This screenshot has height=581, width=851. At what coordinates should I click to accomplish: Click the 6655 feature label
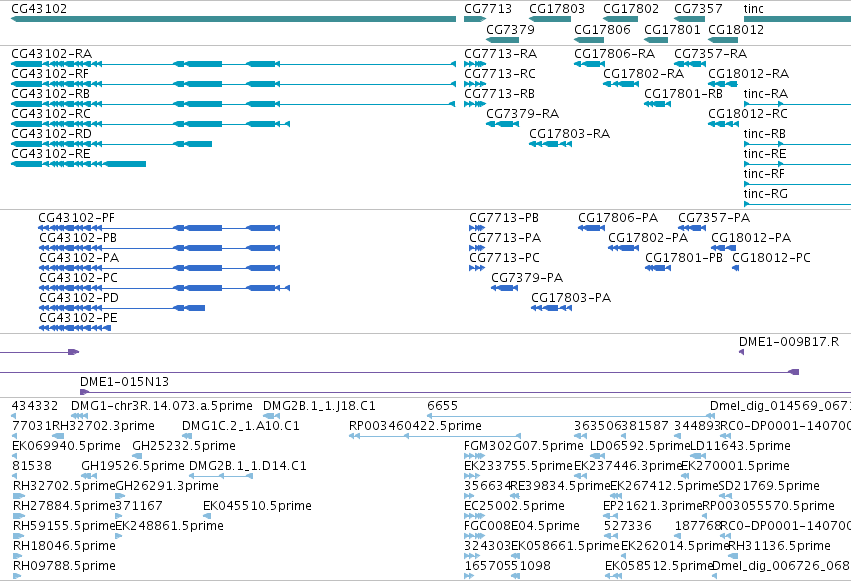click(x=442, y=406)
